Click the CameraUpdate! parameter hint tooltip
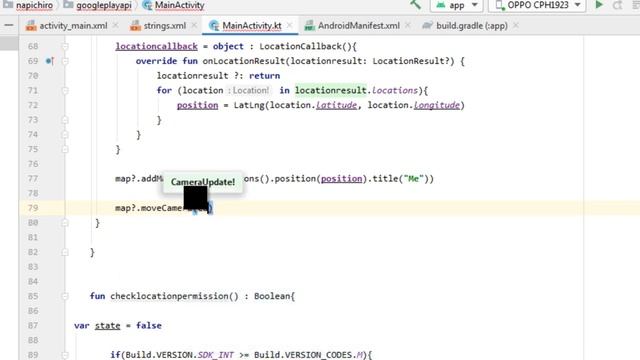Screen dimensions: 640x360 pyautogui.click(x=203, y=182)
